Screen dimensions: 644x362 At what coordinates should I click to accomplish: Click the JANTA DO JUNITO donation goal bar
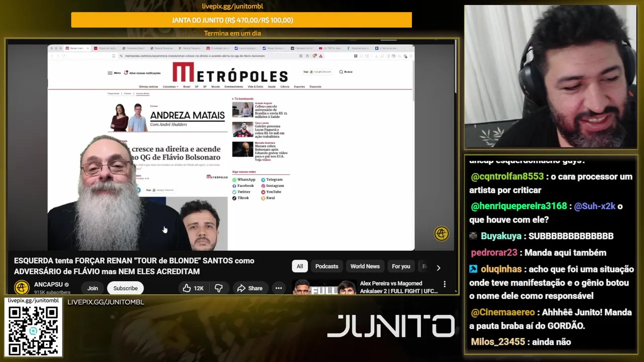pyautogui.click(x=242, y=20)
